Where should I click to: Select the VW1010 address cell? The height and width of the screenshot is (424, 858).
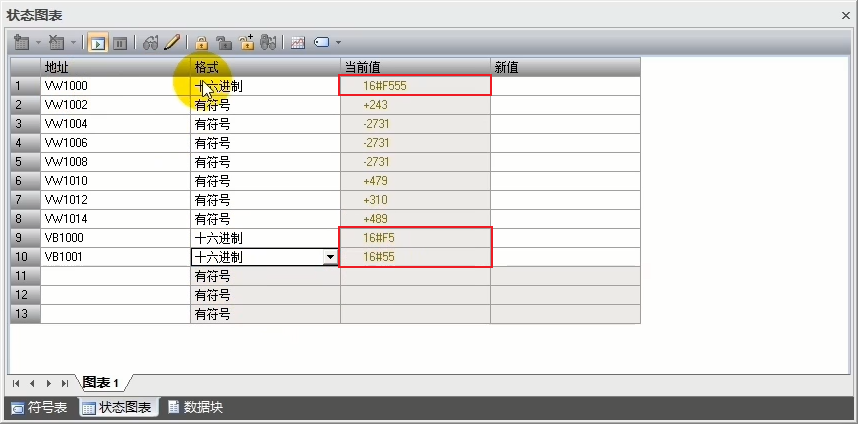click(115, 181)
